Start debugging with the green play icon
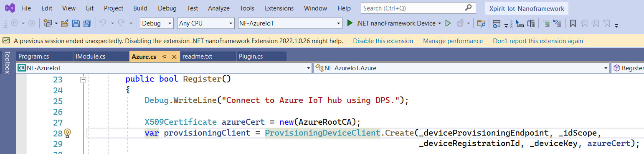The height and width of the screenshot is (154, 644). point(350,23)
